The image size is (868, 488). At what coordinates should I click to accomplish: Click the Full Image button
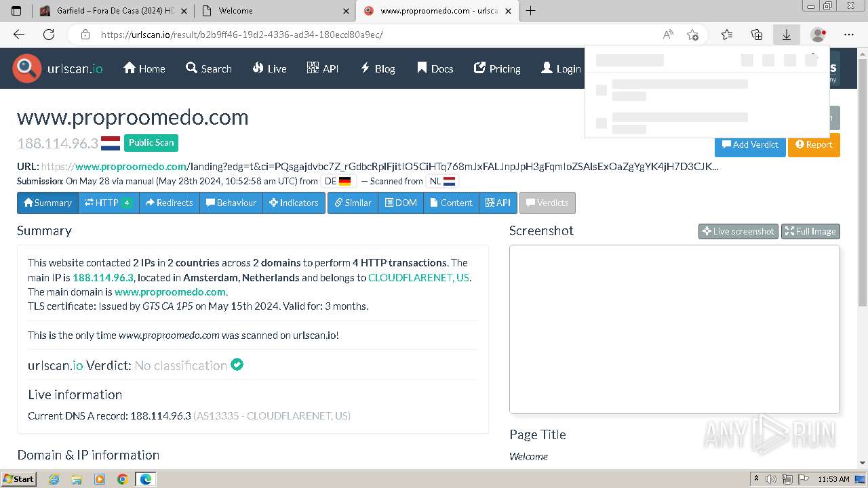coord(810,231)
